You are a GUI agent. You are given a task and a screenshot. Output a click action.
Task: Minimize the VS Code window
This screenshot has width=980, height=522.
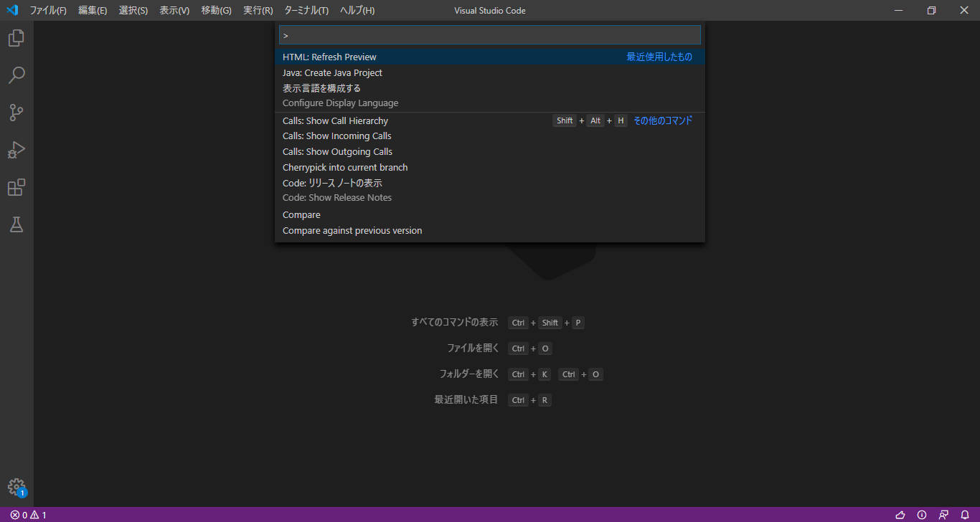click(898, 10)
